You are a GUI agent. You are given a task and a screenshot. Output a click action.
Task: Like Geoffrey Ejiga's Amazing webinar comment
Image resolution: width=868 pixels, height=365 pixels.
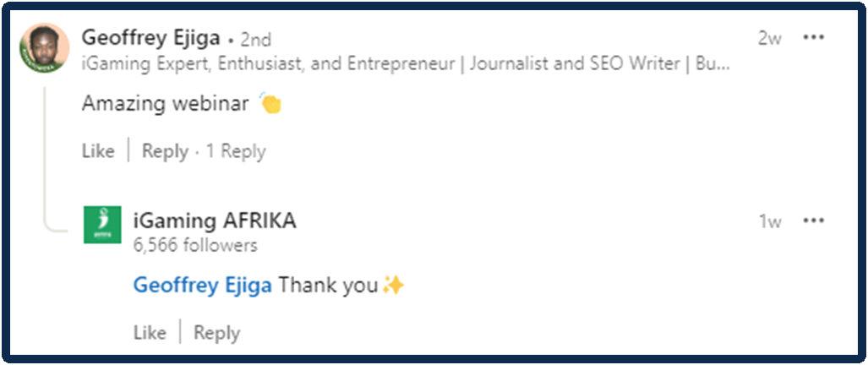coord(98,151)
